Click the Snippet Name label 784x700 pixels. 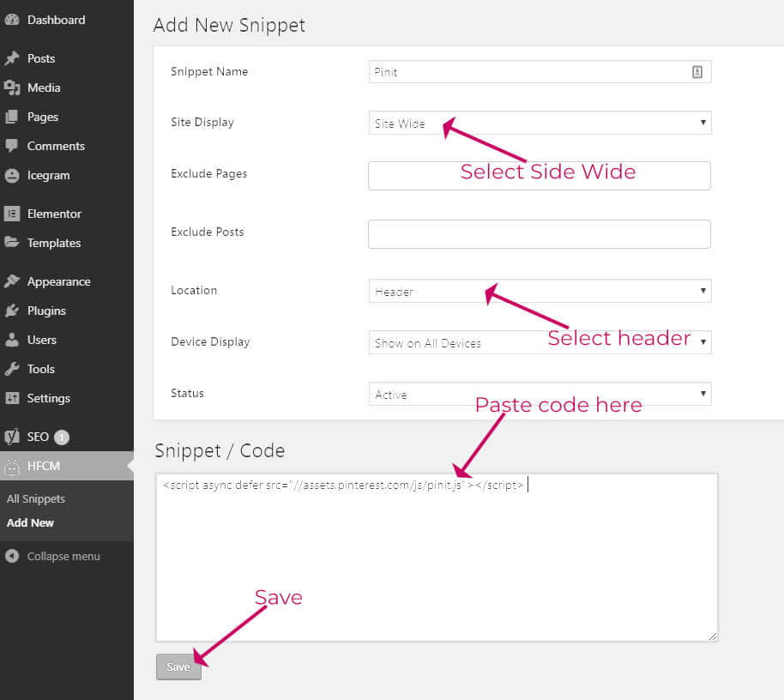[209, 71]
